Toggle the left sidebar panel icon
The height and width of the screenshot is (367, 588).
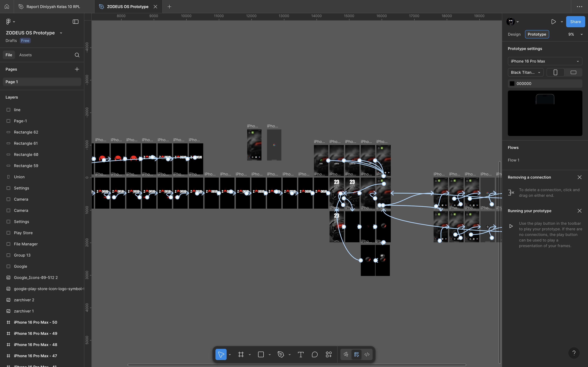coord(76,22)
